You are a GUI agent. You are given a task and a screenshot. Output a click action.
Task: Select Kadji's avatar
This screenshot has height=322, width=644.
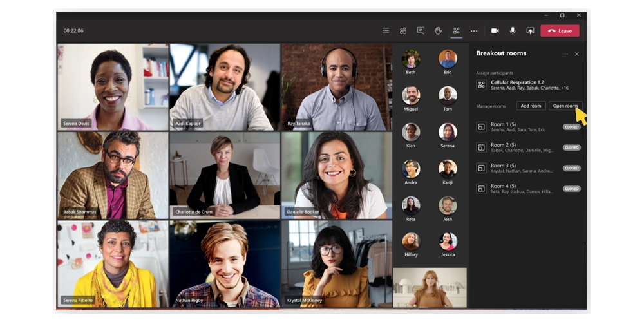(x=448, y=169)
